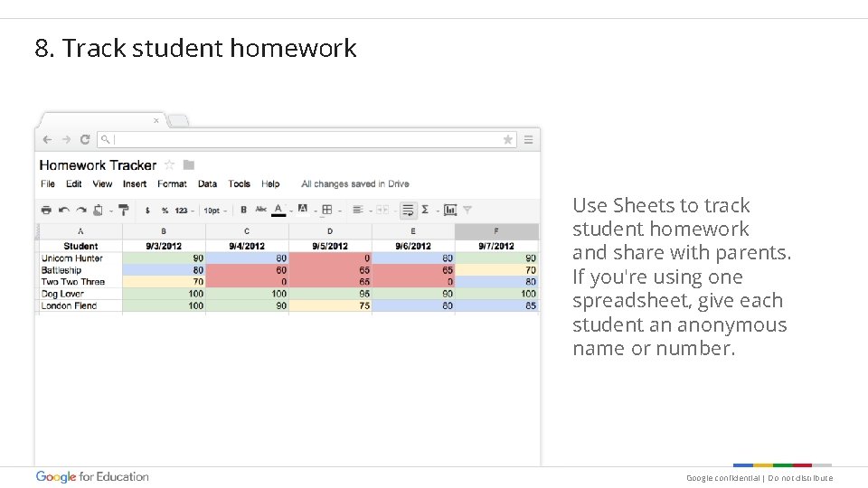Viewport: 868px width, 488px height.
Task: Open the text color picker (underlined A)
Action: (278, 210)
